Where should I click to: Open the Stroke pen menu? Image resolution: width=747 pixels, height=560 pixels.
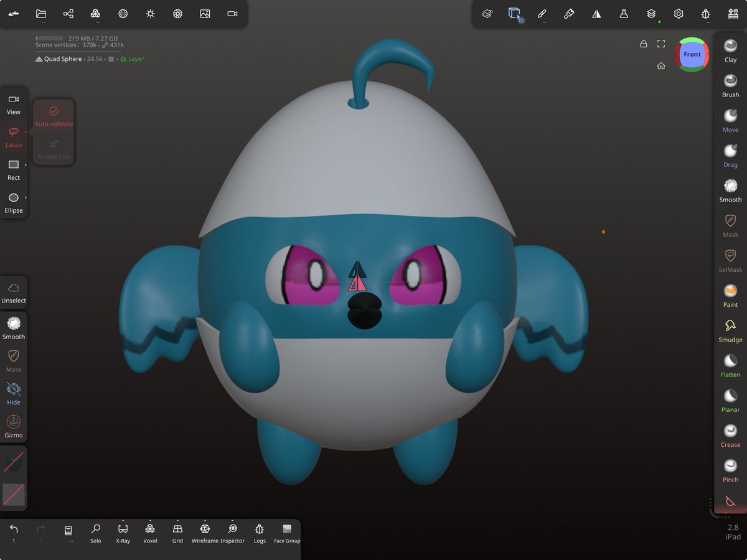pos(542,14)
